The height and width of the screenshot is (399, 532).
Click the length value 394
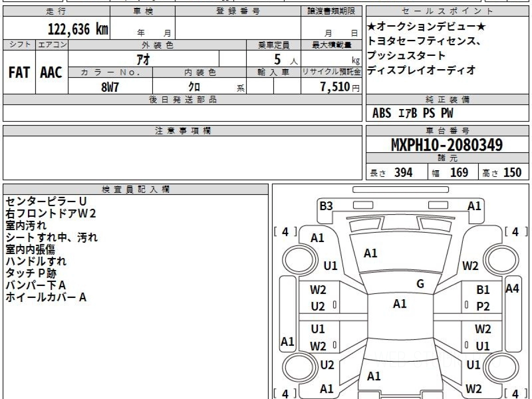pyautogui.click(x=403, y=172)
